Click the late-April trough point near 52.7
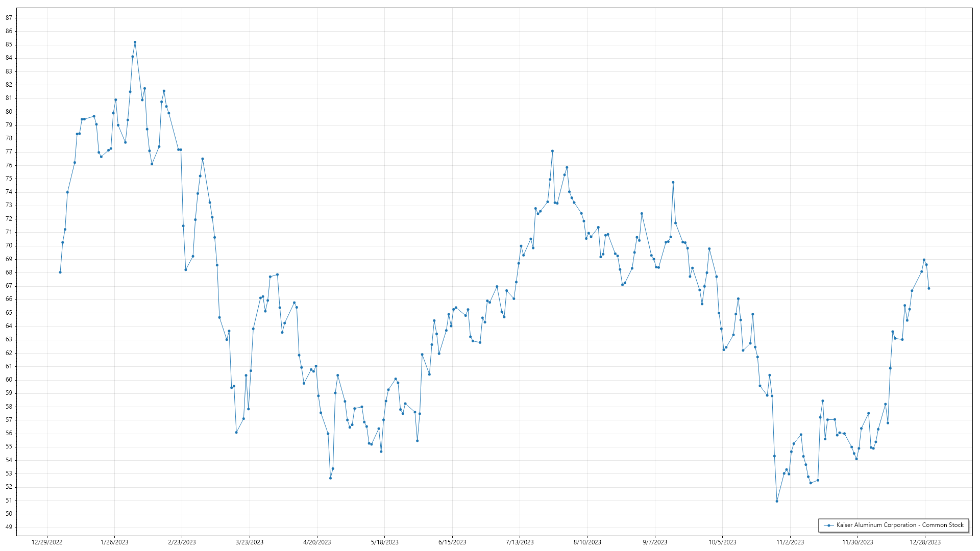 (330, 478)
